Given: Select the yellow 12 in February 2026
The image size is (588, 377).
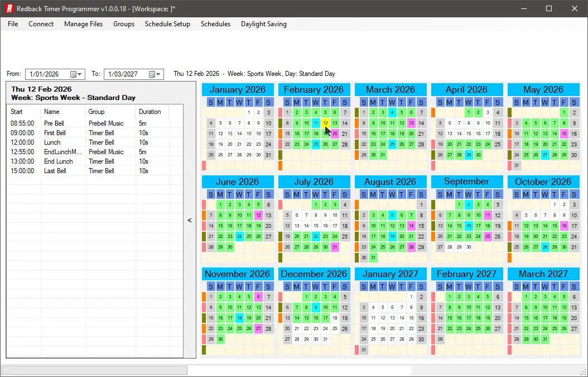Looking at the screenshot, I should point(325,123).
